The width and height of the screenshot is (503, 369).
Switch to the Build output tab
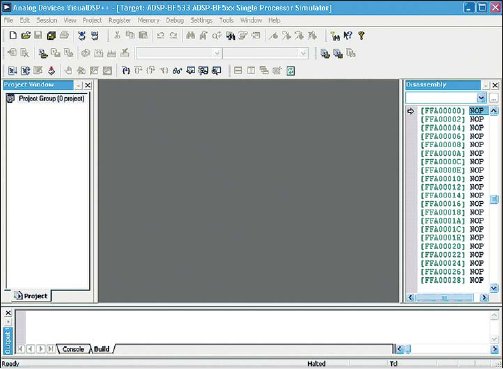(102, 349)
